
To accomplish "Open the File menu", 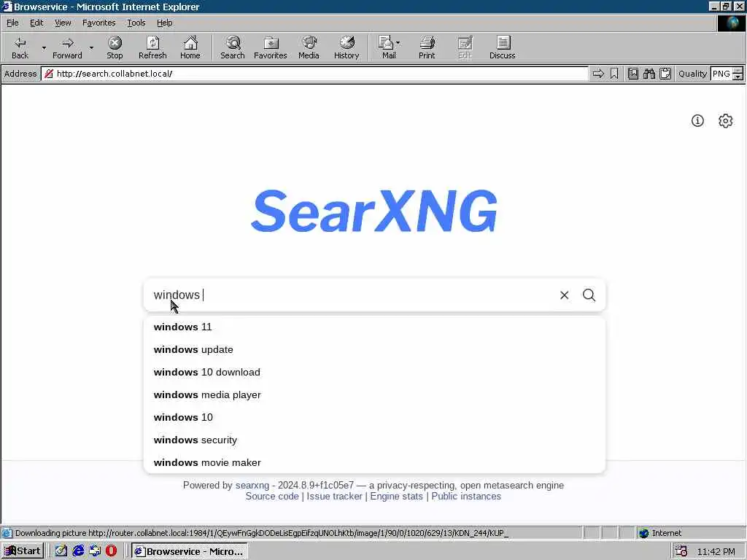I will tap(12, 23).
